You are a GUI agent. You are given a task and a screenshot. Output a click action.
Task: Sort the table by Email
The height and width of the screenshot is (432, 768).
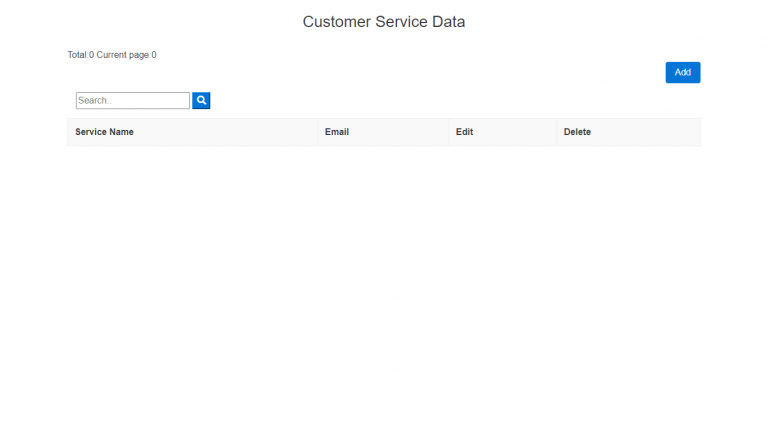pos(336,132)
